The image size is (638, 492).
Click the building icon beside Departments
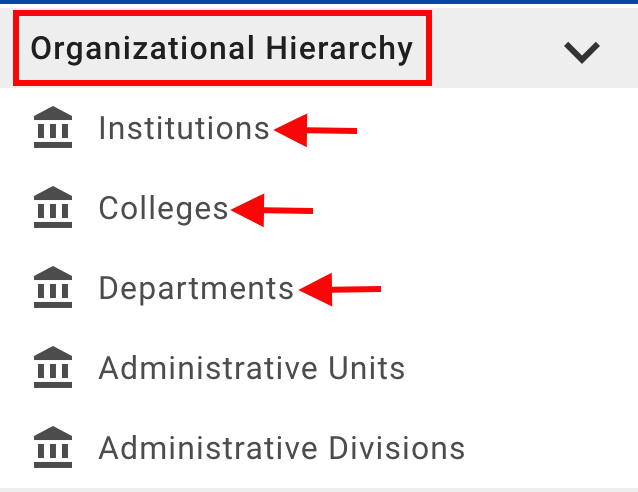coord(53,289)
